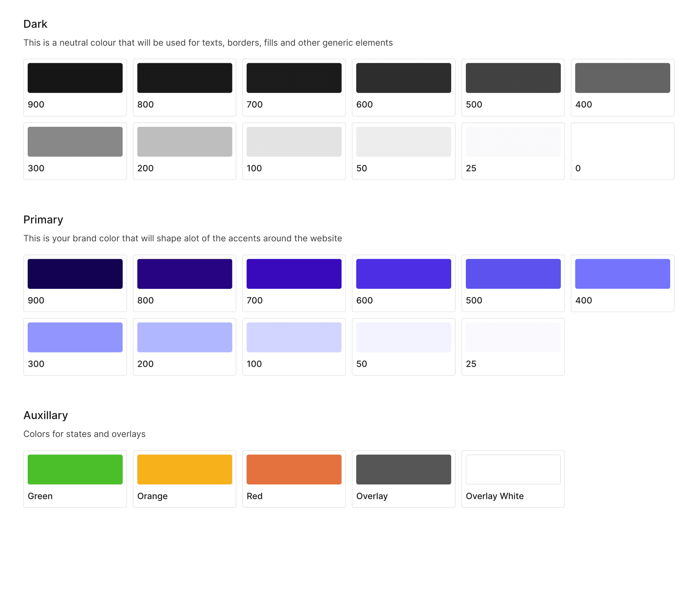Select the Red auxiliary swatch
The image size is (700, 589).
pos(294,469)
